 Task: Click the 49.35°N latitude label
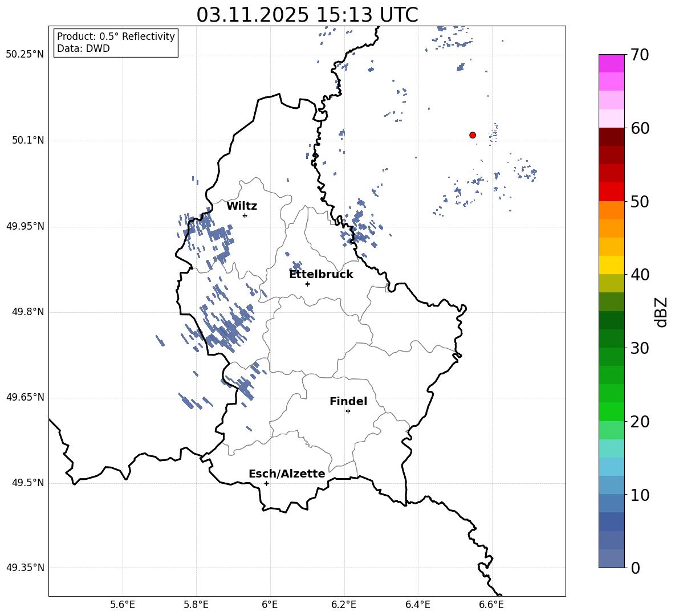pos(25,568)
